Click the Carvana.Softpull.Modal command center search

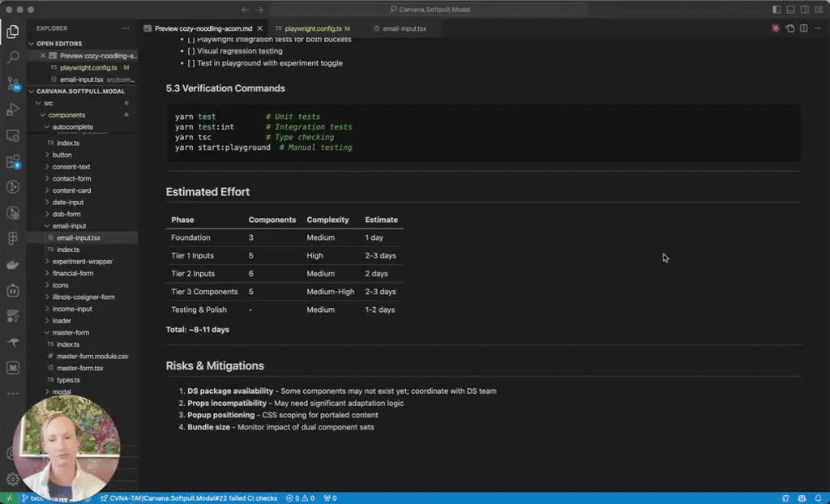(430, 10)
